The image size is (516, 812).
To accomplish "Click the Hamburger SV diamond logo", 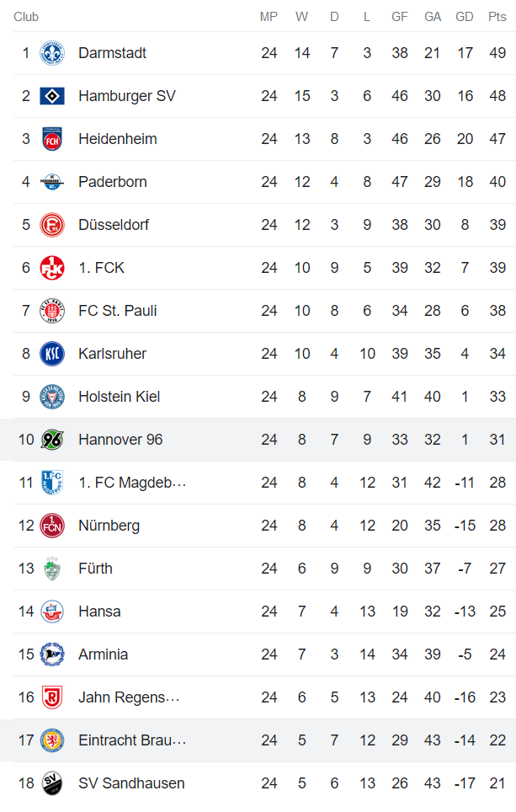I will [x=52, y=96].
